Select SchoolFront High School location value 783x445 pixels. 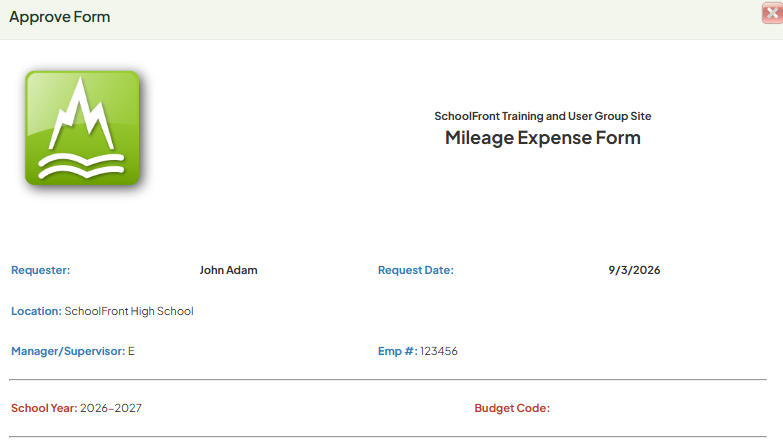coord(129,311)
